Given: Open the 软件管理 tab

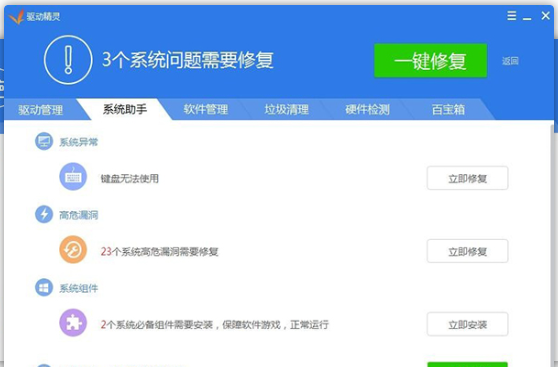Looking at the screenshot, I should point(206,109).
